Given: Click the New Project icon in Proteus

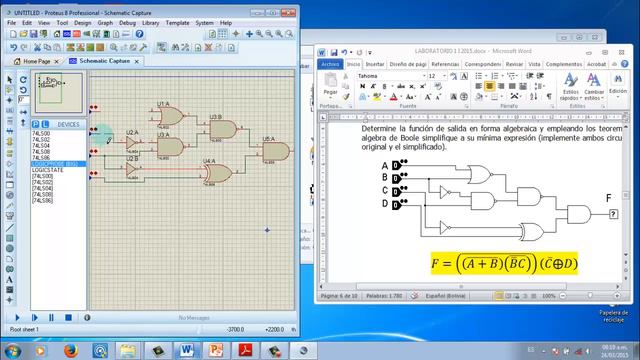Looking at the screenshot, I should 13,34.
